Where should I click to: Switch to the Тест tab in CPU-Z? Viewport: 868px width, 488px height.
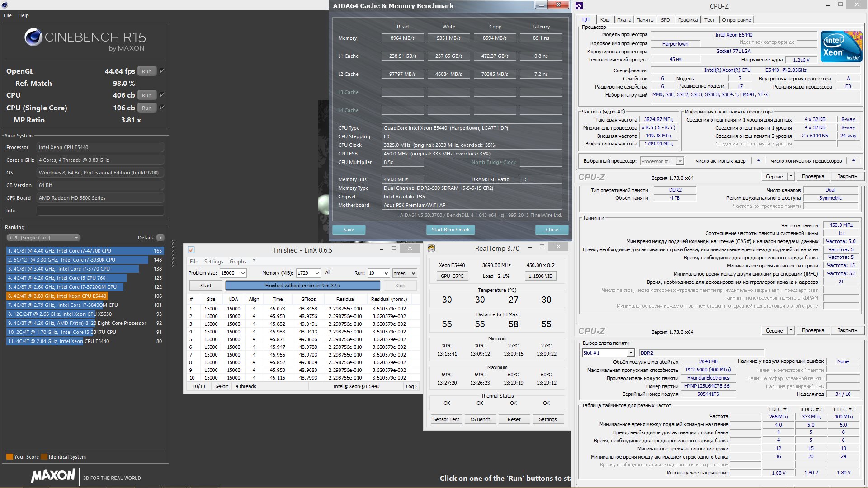point(709,20)
